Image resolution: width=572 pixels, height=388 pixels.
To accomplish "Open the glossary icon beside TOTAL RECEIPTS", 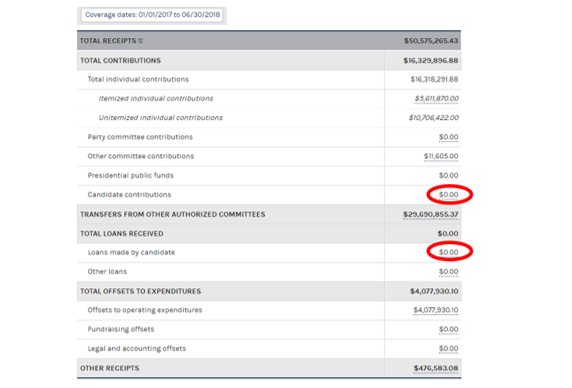I will click(x=140, y=41).
